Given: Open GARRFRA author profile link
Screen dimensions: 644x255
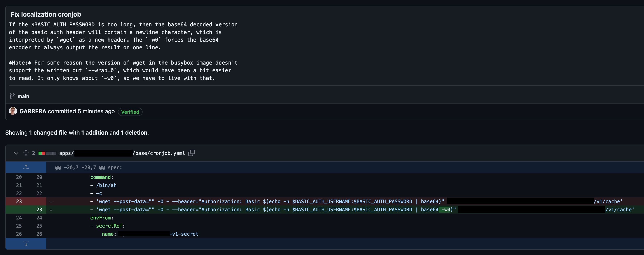Looking at the screenshot, I should 33,111.
